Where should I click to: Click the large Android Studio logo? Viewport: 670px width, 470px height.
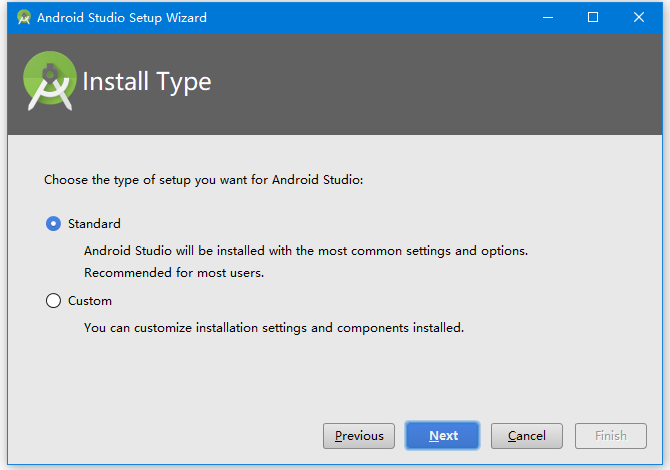tap(50, 81)
